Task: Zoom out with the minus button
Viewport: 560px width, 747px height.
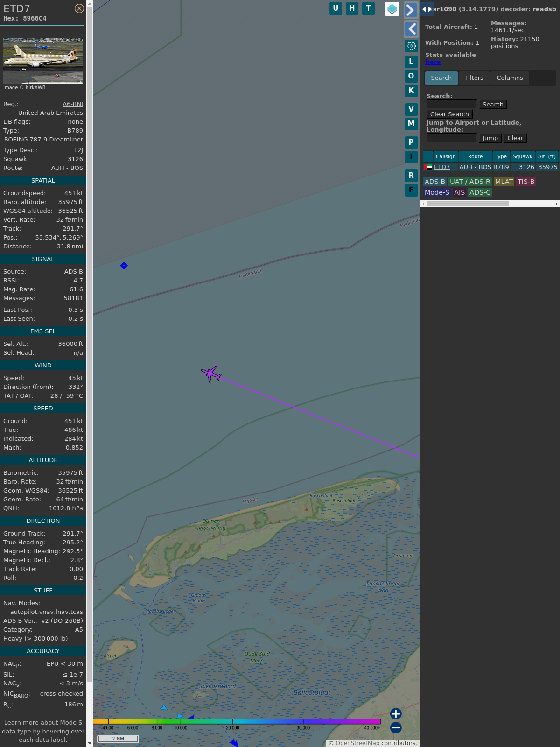Action: click(x=396, y=727)
